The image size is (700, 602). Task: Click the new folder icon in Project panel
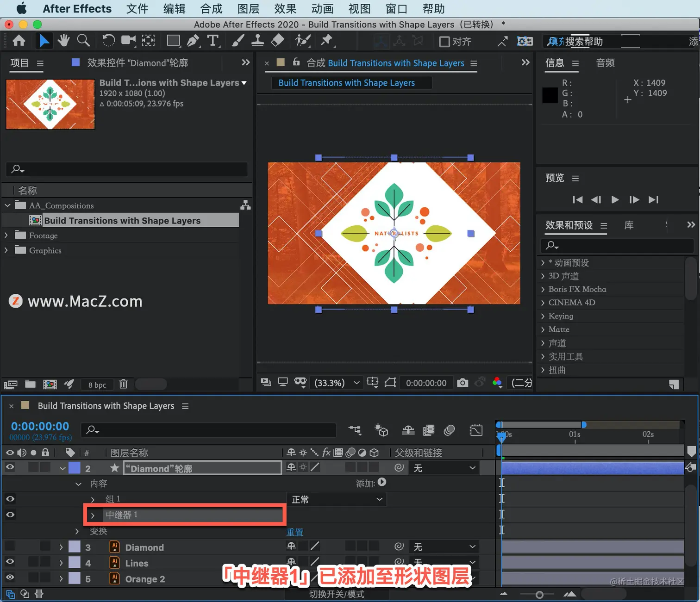click(30, 384)
